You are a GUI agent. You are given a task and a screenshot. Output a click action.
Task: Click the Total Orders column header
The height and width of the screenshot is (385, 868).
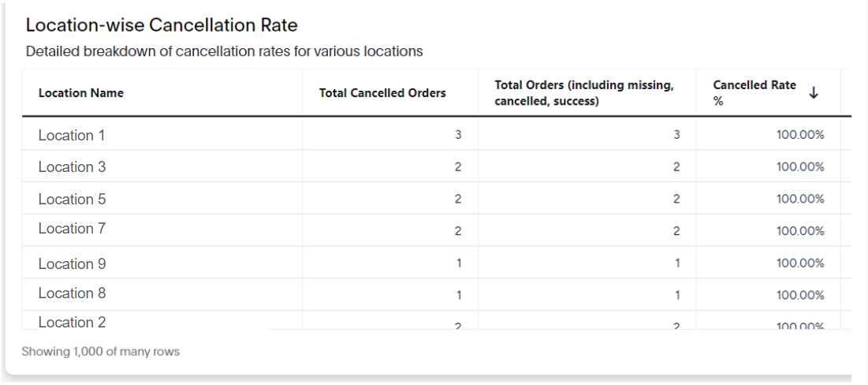click(x=584, y=93)
